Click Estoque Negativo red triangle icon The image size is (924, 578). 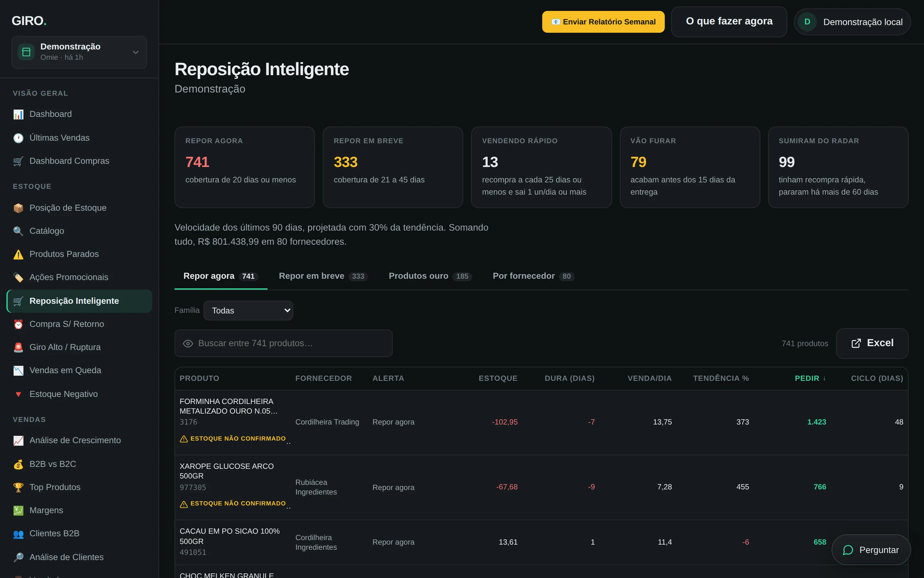click(18, 394)
